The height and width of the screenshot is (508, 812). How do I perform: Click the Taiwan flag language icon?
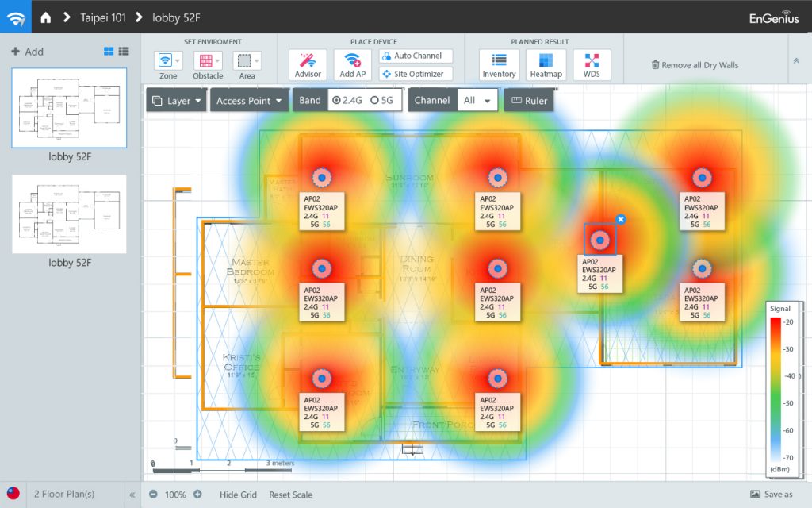[x=13, y=494]
